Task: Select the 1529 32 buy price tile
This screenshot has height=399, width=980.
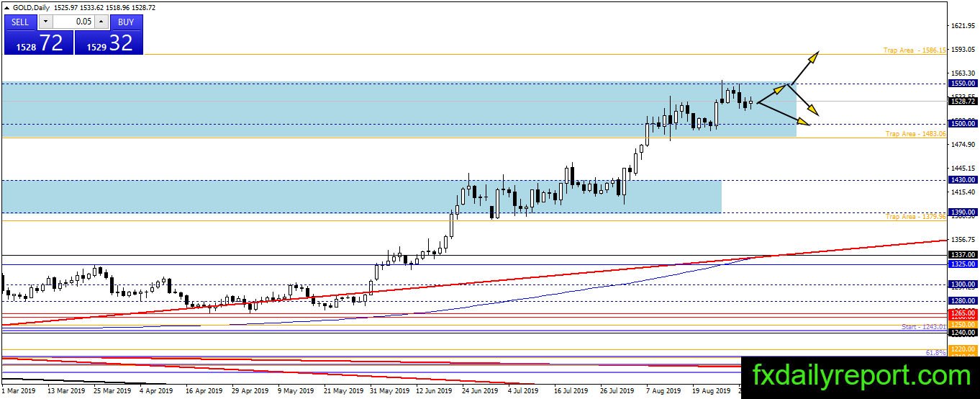Action: [109, 42]
